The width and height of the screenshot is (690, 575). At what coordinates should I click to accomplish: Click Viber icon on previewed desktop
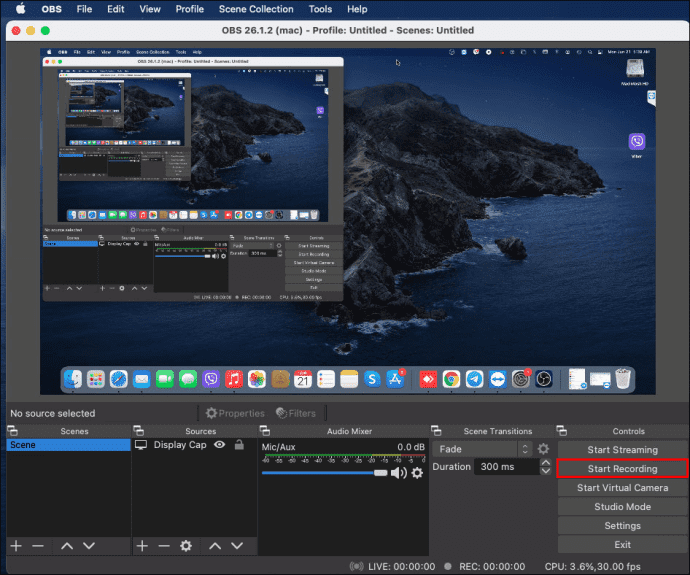637,142
